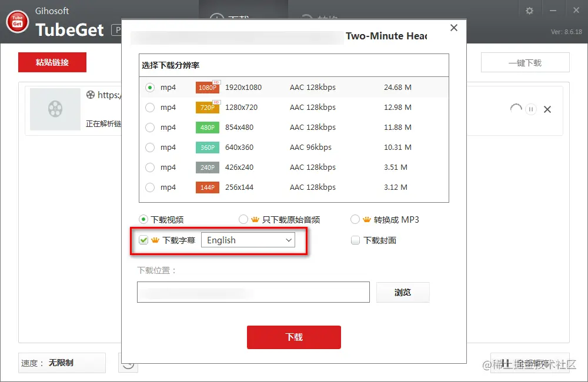The width and height of the screenshot is (588, 382).
Task: Click the gray 240P quality badge
Action: pyautogui.click(x=208, y=167)
